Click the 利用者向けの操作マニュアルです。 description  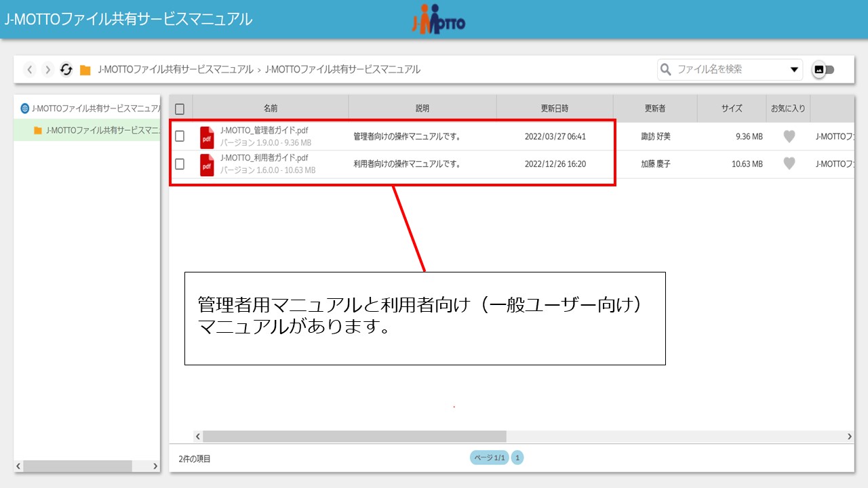(x=407, y=163)
